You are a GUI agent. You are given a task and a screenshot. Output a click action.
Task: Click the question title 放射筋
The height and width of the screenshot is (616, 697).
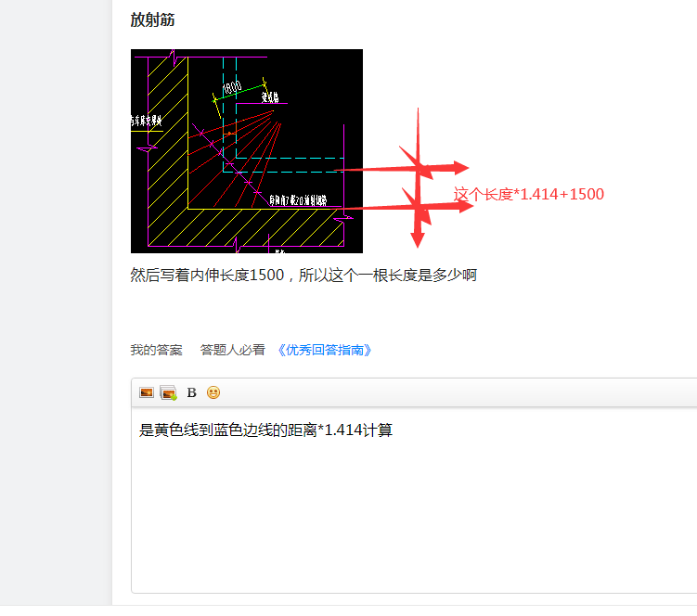coord(152,20)
